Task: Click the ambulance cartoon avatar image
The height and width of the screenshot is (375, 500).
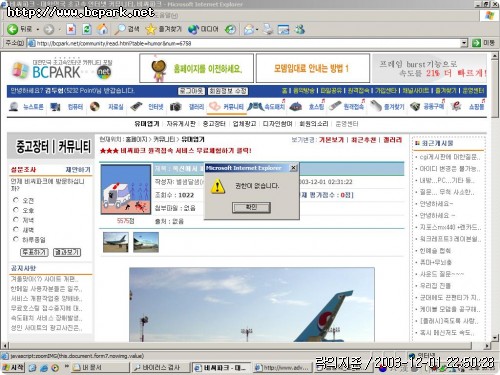Action: point(126,190)
